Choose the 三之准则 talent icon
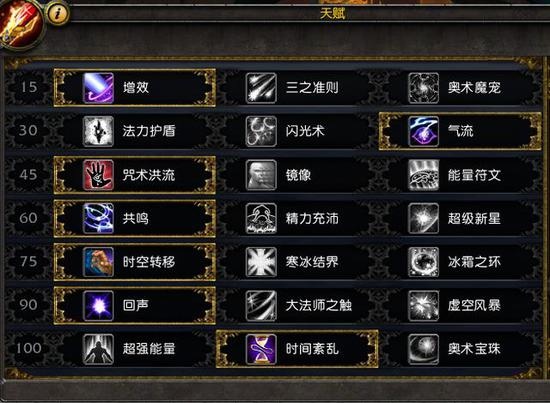Viewport: 550px width, 403px height. click(x=261, y=88)
